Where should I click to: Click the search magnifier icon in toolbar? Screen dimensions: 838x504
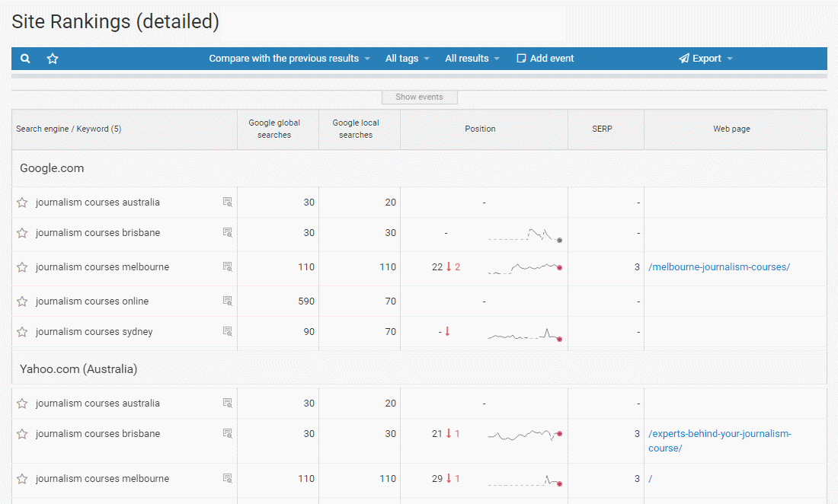[25, 59]
